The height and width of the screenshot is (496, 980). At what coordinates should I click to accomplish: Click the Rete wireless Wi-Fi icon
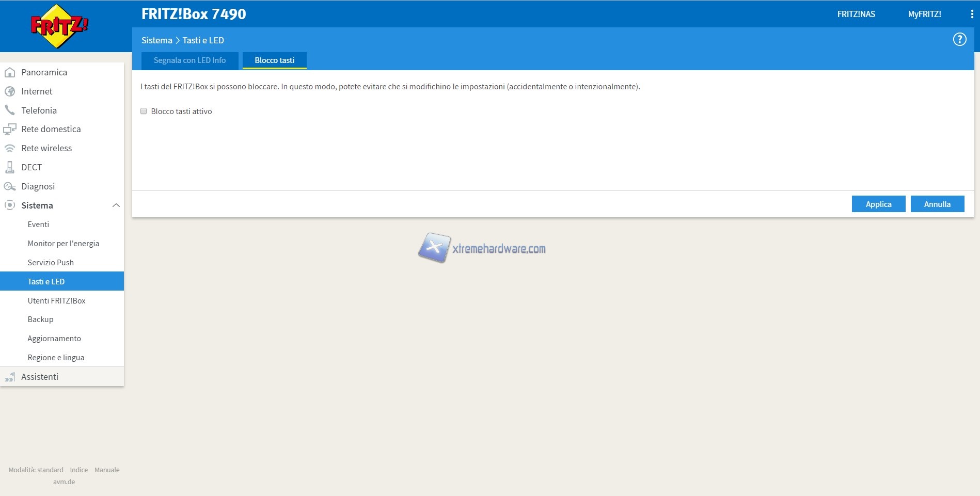click(9, 148)
